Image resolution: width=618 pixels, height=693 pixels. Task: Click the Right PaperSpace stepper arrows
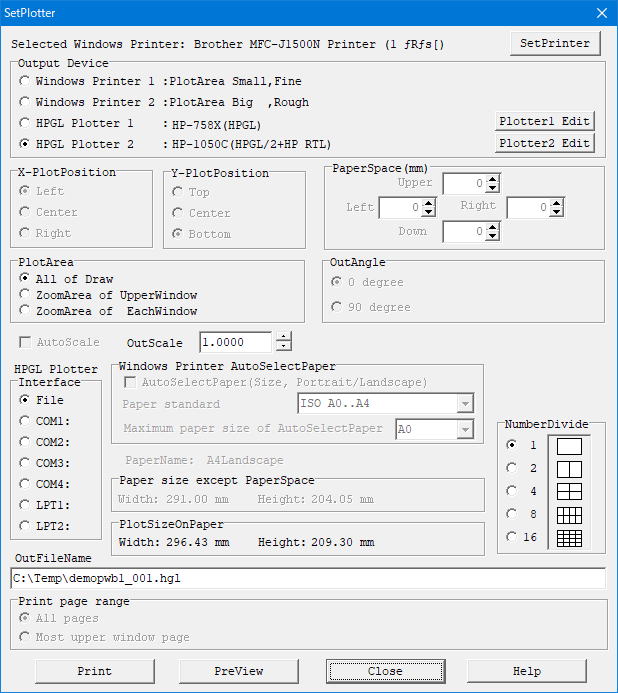557,207
